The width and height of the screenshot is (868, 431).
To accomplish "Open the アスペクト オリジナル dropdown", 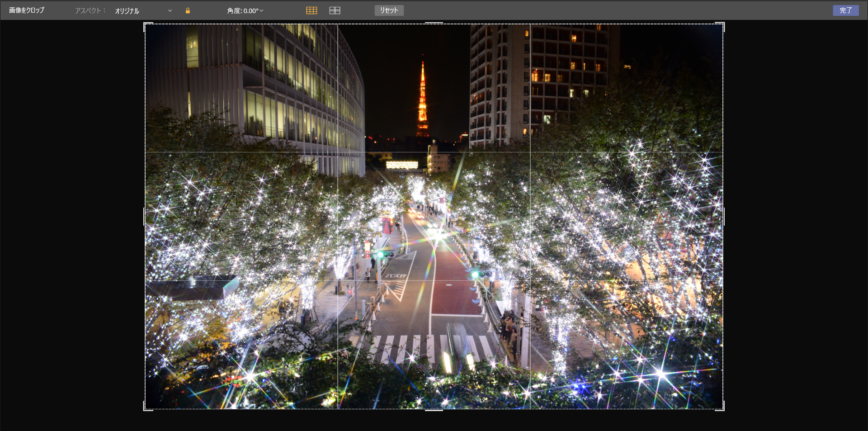I will pos(170,10).
